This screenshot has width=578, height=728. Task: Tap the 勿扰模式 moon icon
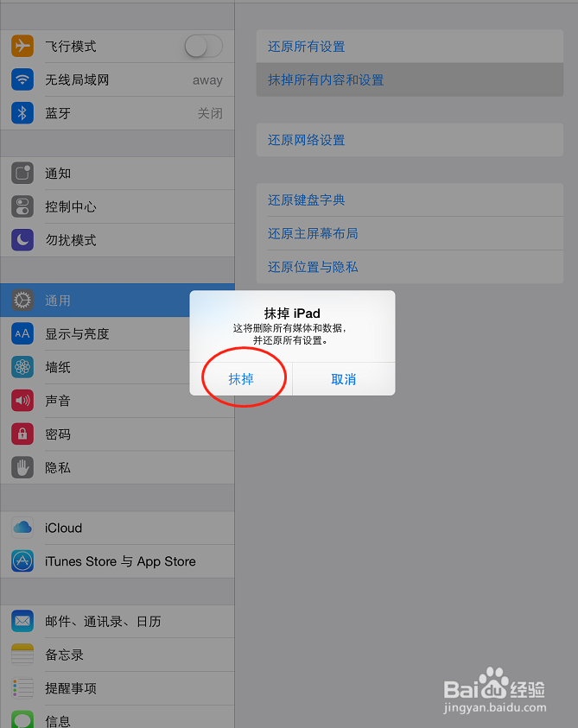(x=22, y=240)
